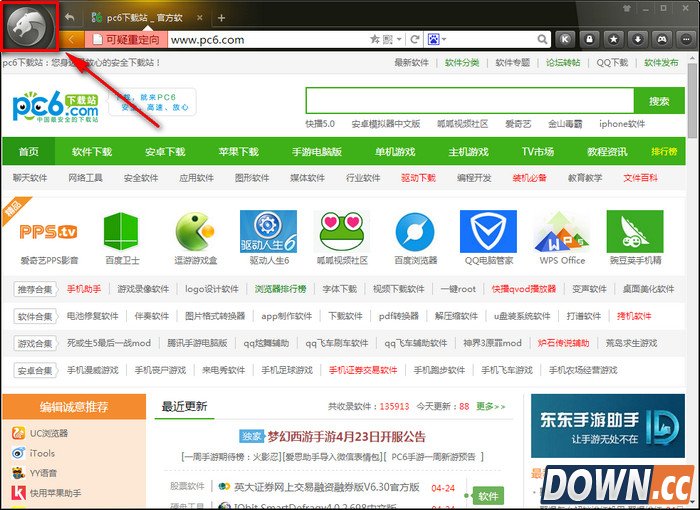Open the 炉石传说辅助 link
Image resolution: width=700 pixels, height=510 pixels.
(x=563, y=343)
